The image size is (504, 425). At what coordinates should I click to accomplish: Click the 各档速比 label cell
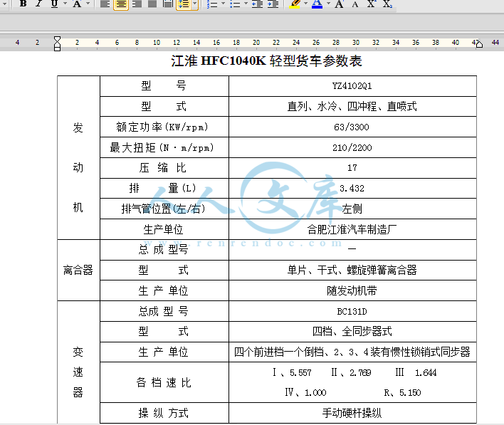(x=164, y=382)
